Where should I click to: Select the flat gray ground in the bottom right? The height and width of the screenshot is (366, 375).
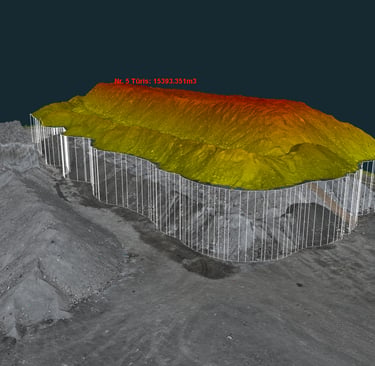[x=300, y=317]
